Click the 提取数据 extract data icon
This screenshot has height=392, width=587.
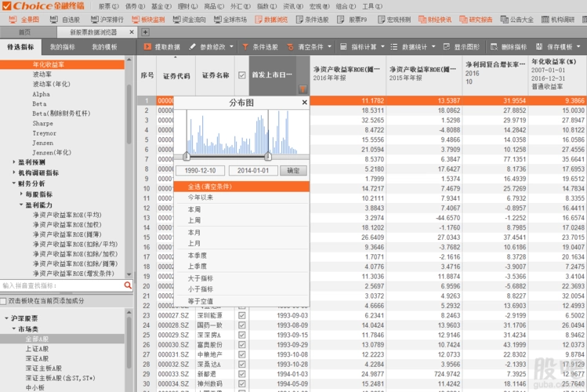point(147,47)
